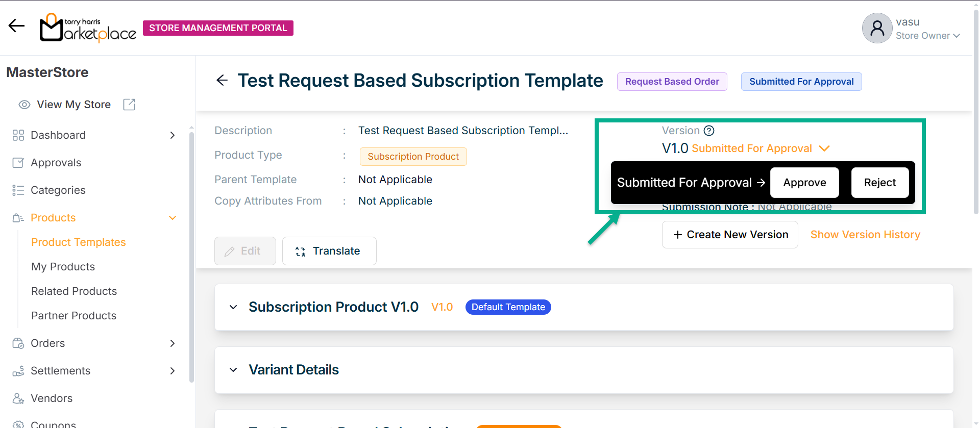The height and width of the screenshot is (428, 980).
Task: Expand the Dashboard menu chevron
Action: (x=173, y=135)
